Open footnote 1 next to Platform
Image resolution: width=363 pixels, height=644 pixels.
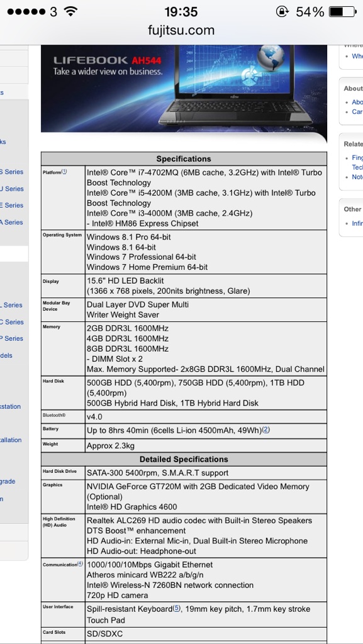(x=64, y=172)
